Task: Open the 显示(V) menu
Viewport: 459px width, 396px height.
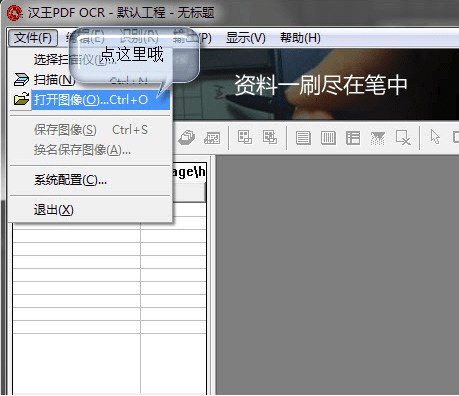Action: 246,38
